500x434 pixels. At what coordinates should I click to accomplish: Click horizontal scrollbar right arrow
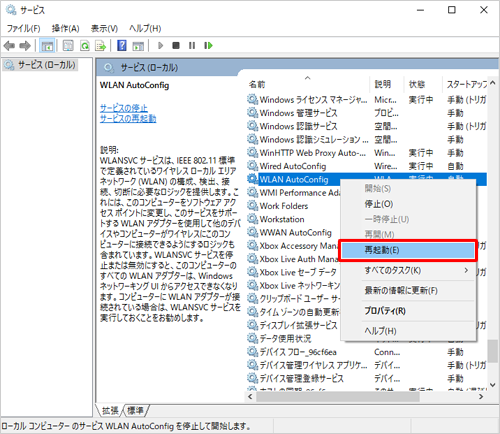coord(481,397)
